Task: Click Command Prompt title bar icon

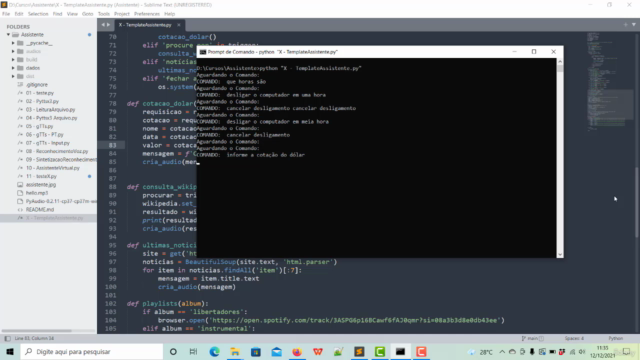Action: (x=203, y=52)
